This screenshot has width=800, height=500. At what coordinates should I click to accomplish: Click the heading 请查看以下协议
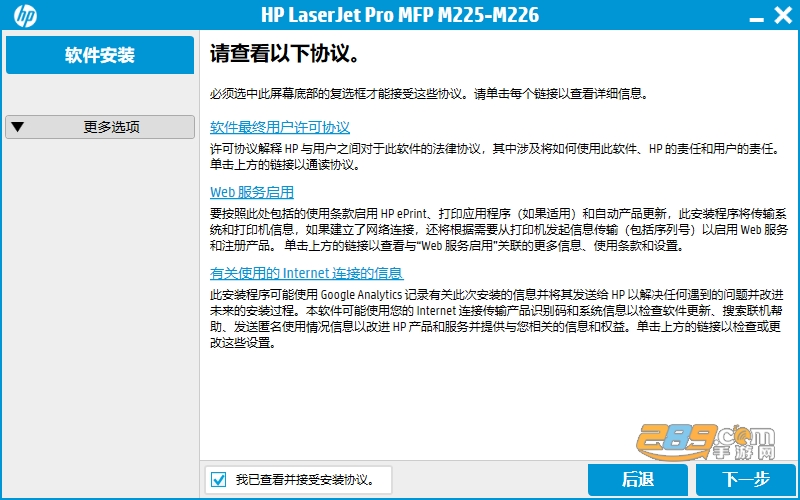tap(284, 53)
